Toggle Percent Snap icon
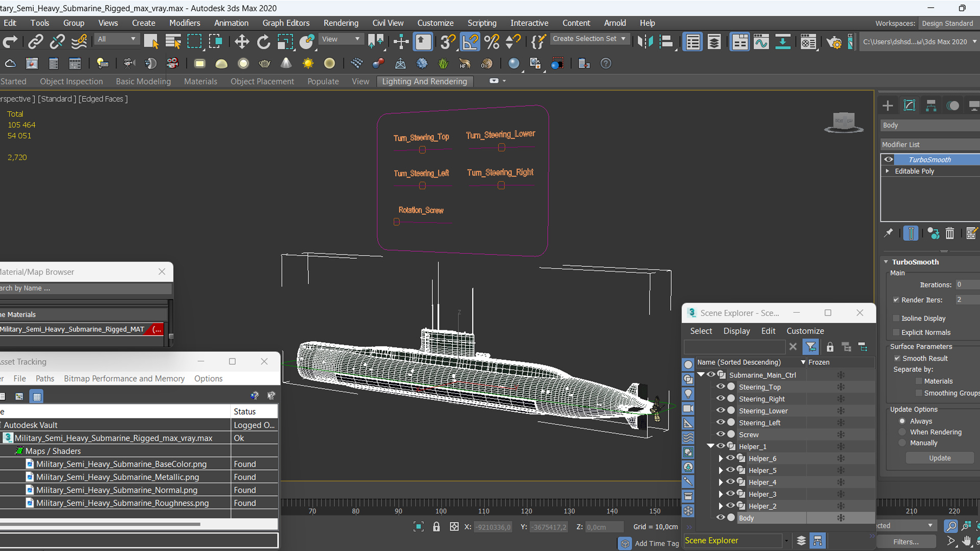Image resolution: width=980 pixels, height=551 pixels. 492,42
